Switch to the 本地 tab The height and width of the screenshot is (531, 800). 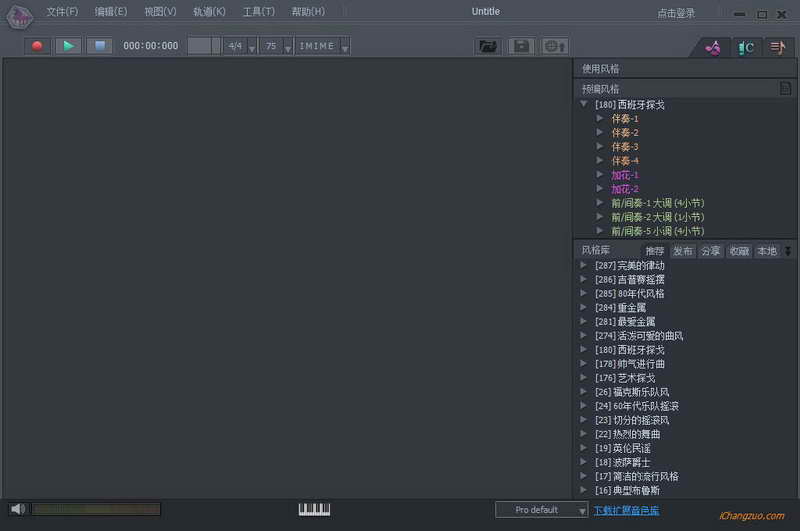coord(767,251)
